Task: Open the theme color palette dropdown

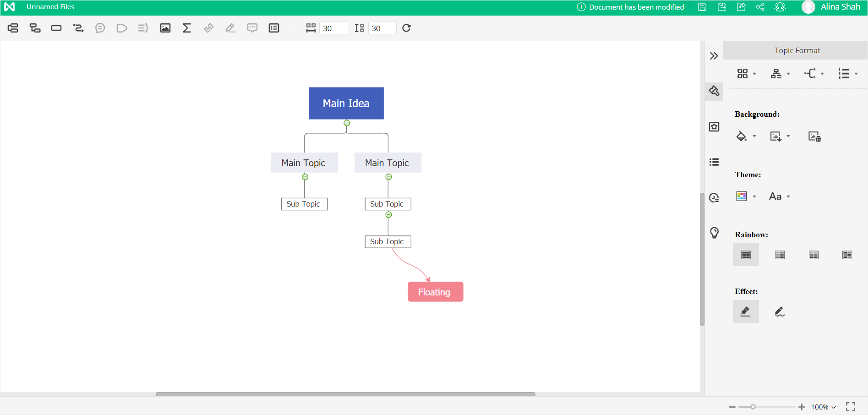Action: coord(746,196)
